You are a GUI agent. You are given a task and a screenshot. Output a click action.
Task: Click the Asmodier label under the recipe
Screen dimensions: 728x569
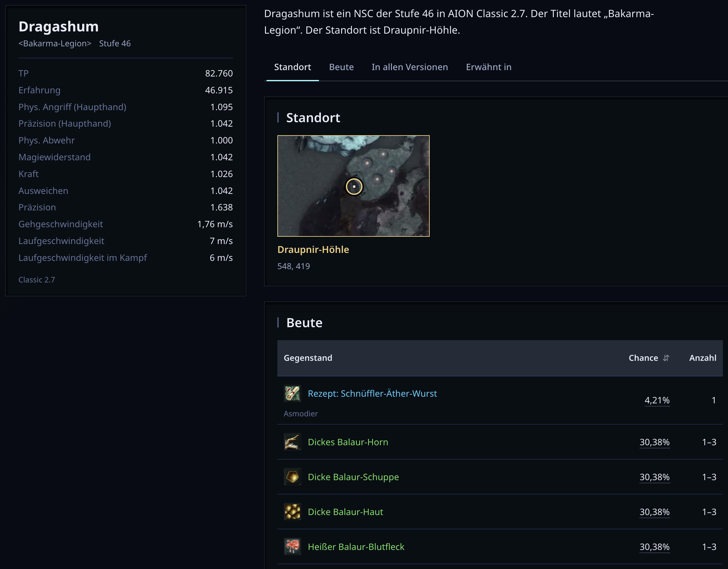(x=301, y=414)
